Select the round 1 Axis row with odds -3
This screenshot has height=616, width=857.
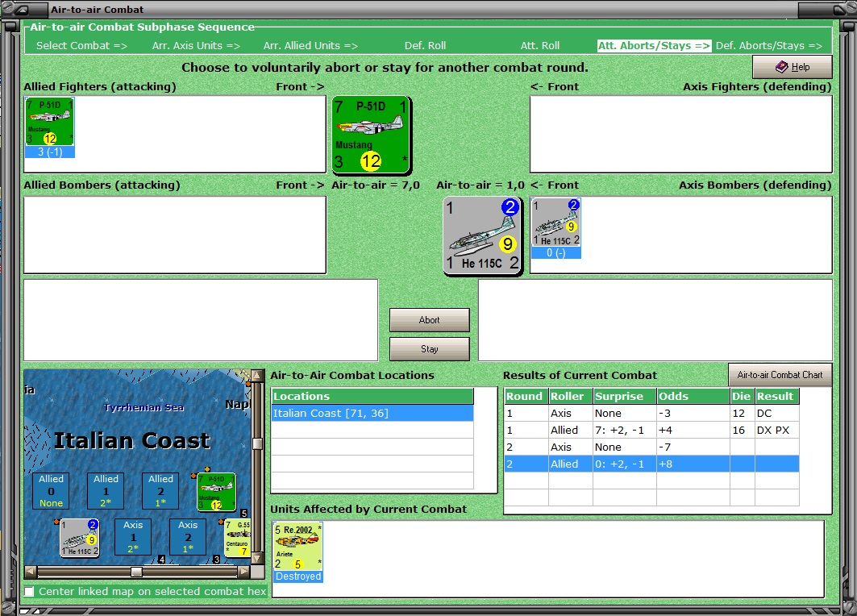651,413
